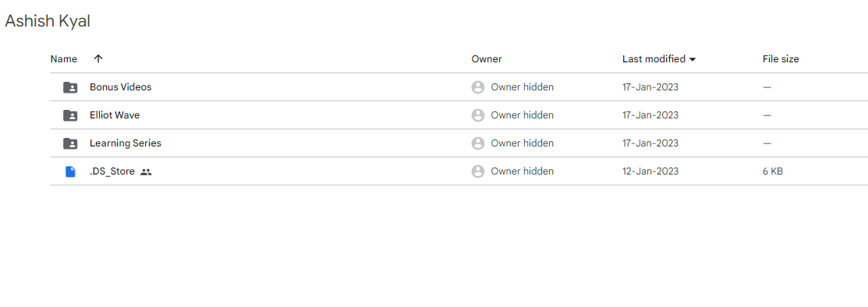Sort by the Name column header
Image resolution: width=868 pixels, height=307 pixels.
[64, 59]
